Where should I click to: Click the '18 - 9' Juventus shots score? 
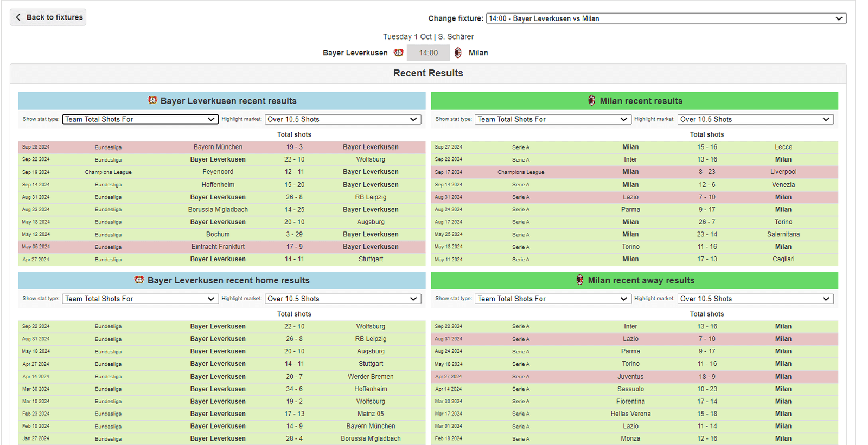[x=707, y=376]
